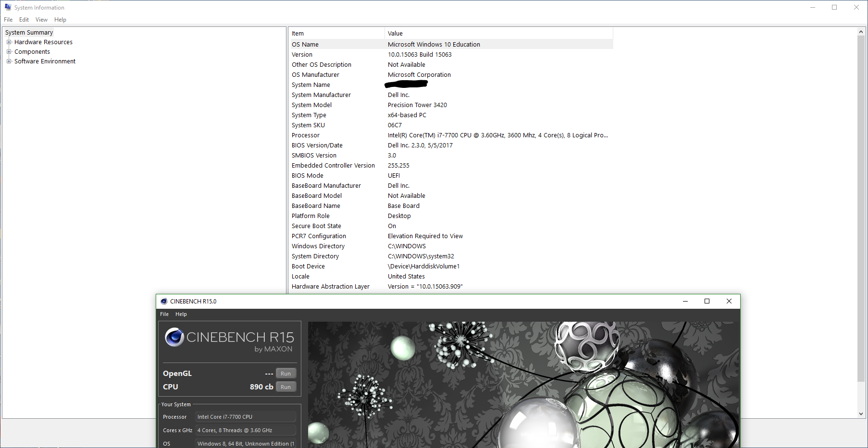Select the OS Manufacturer row
Image resolution: width=868 pixels, height=448 pixels.
click(451, 75)
